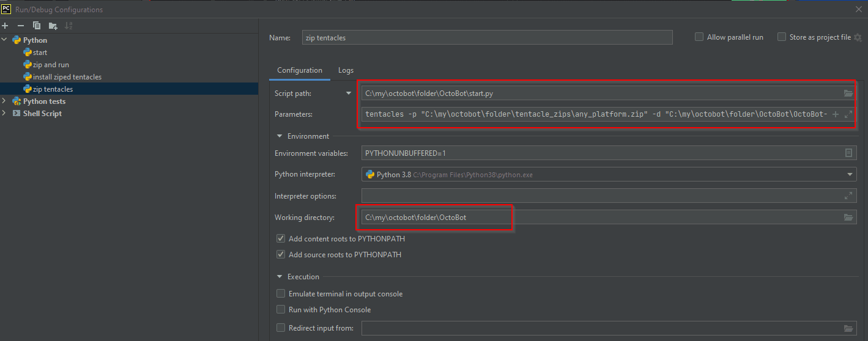Screen dimensions: 868x341
Task: Collapse the Python configurations group
Action: pyautogui.click(x=5, y=40)
